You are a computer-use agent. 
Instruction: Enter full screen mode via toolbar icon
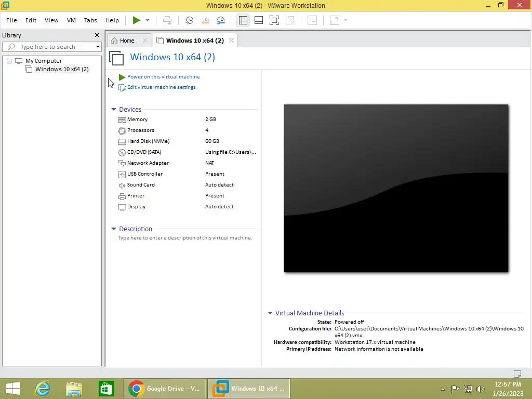tap(274, 20)
